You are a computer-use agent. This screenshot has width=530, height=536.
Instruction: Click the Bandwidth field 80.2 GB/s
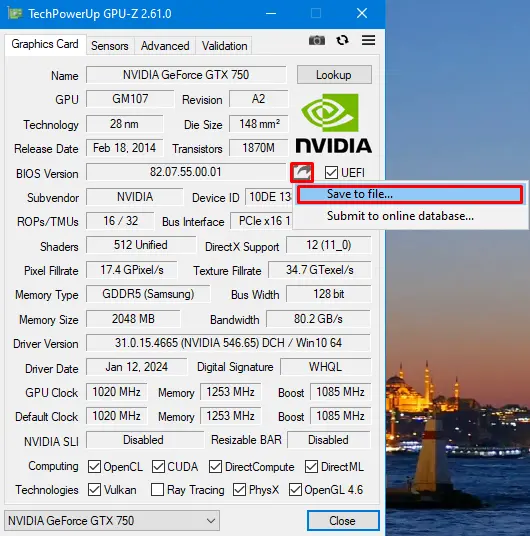coord(318,319)
